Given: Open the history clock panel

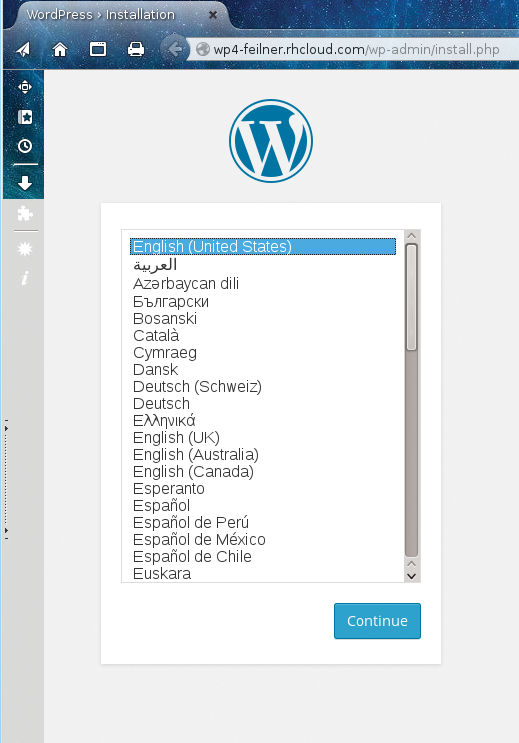Looking at the screenshot, I should click(25, 146).
